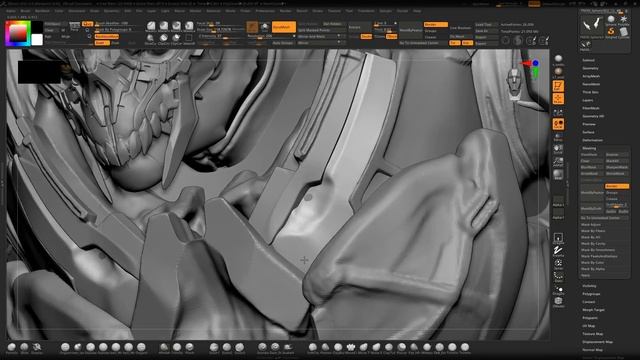This screenshot has width=640, height=360.
Task: Toggle Groups in the Masking palette
Action: coord(617,193)
